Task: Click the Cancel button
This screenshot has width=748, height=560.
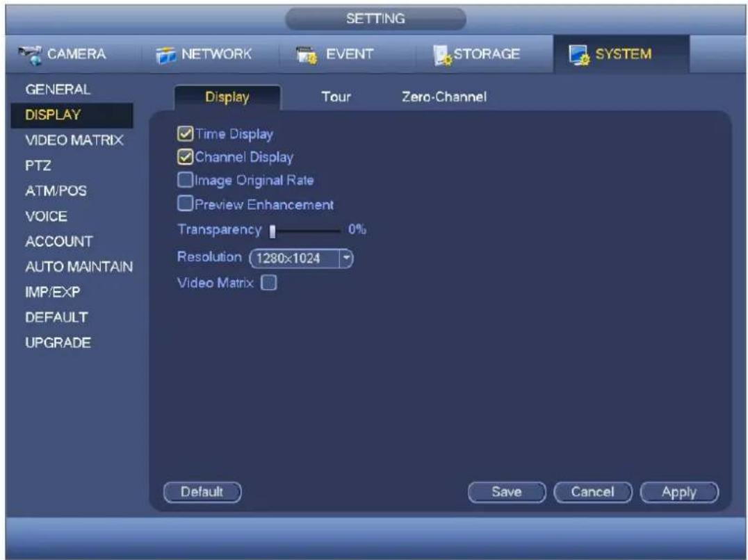Action: 592,492
